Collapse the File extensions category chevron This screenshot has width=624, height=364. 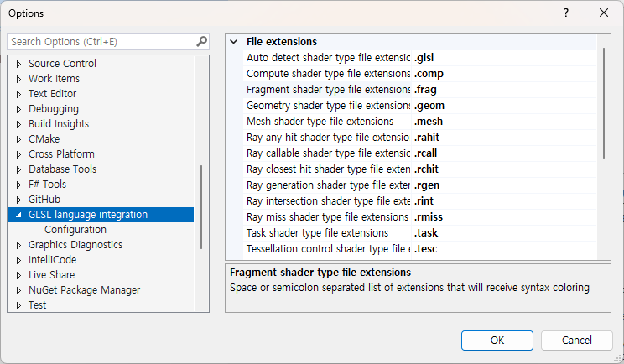point(234,41)
